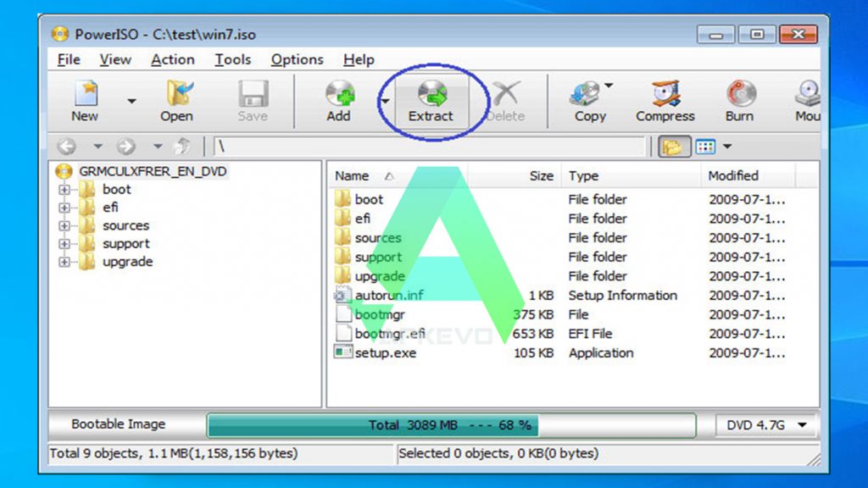Screen dimensions: 868x488
Task: Click the setup.exe application icon
Action: click(x=343, y=352)
